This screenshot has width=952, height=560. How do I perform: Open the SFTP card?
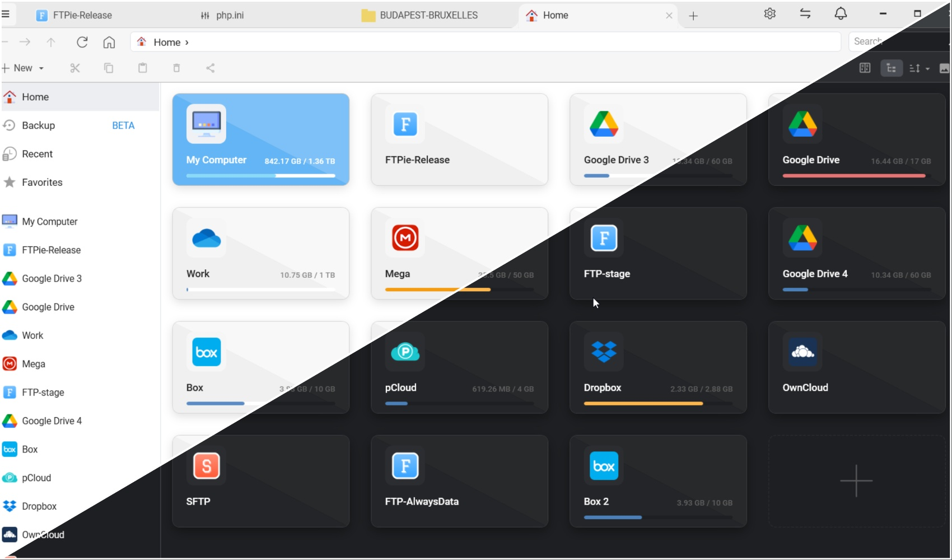pyautogui.click(x=261, y=481)
